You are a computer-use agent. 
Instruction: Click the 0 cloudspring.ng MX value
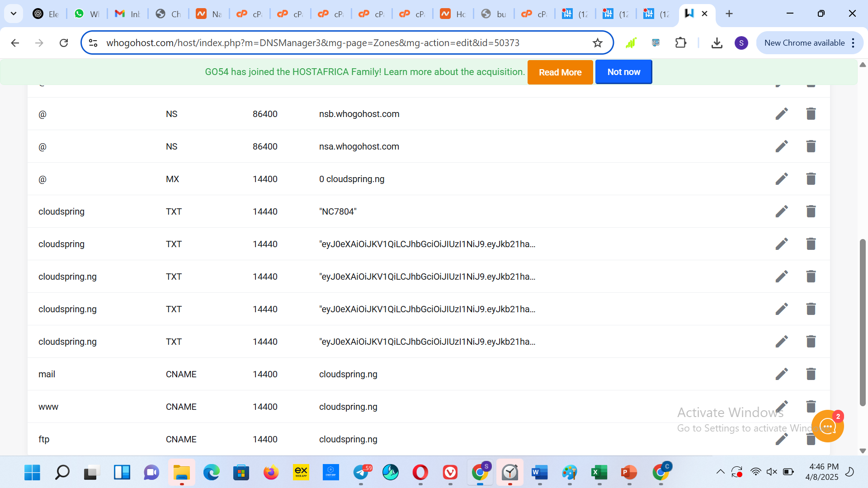pyautogui.click(x=352, y=179)
